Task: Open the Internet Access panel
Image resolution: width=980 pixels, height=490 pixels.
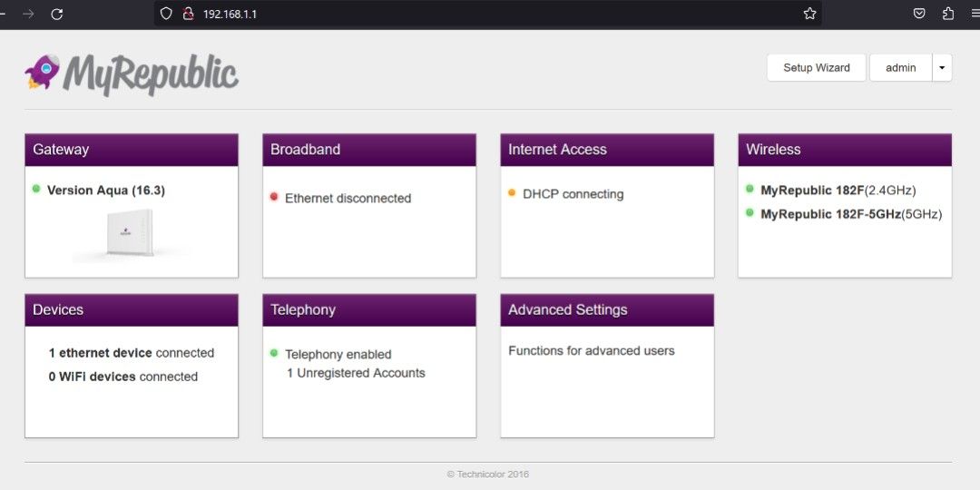Action: click(x=607, y=150)
